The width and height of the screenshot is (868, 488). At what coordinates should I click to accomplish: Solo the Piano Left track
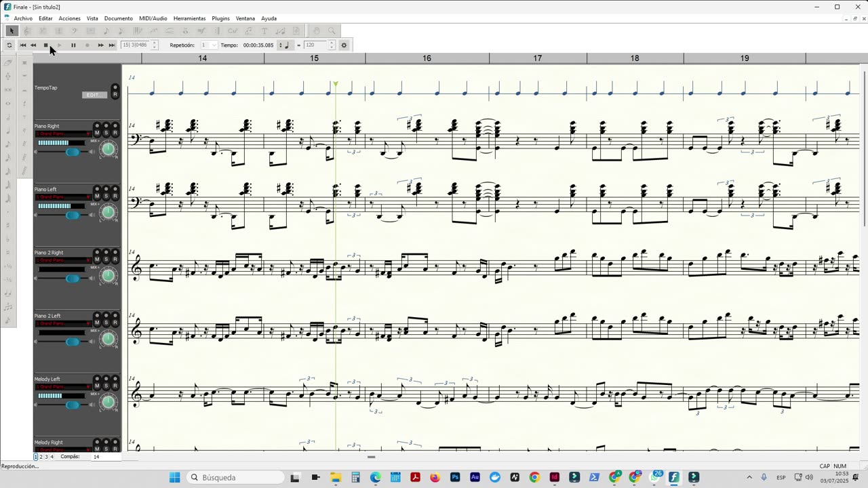click(106, 197)
